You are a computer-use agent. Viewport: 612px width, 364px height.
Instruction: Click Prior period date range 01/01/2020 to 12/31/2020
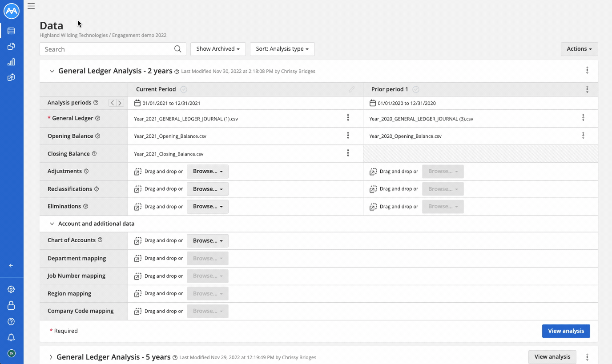tap(407, 103)
